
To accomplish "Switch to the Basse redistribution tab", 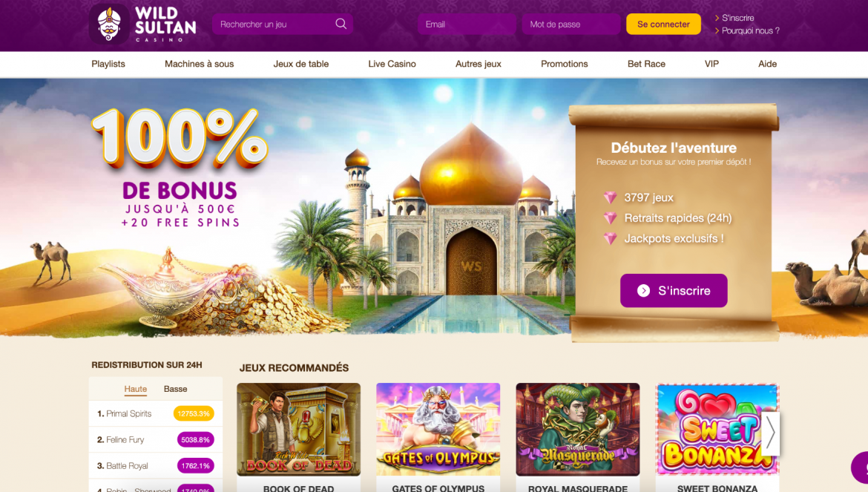I will (176, 389).
